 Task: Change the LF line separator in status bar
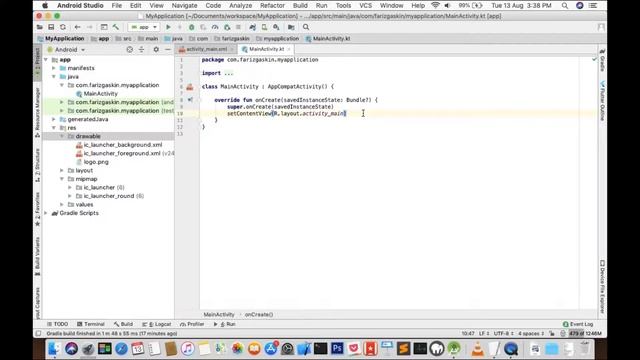point(484,333)
